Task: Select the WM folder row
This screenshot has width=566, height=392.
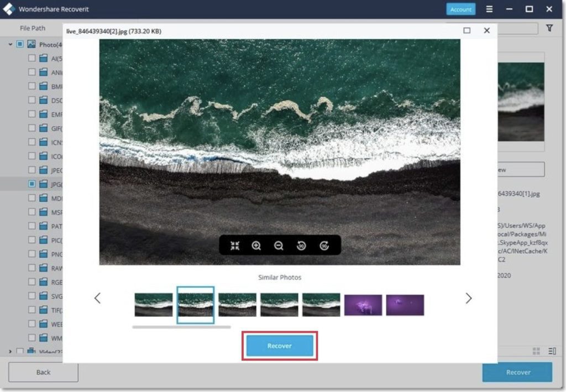Action: pyautogui.click(x=32, y=338)
